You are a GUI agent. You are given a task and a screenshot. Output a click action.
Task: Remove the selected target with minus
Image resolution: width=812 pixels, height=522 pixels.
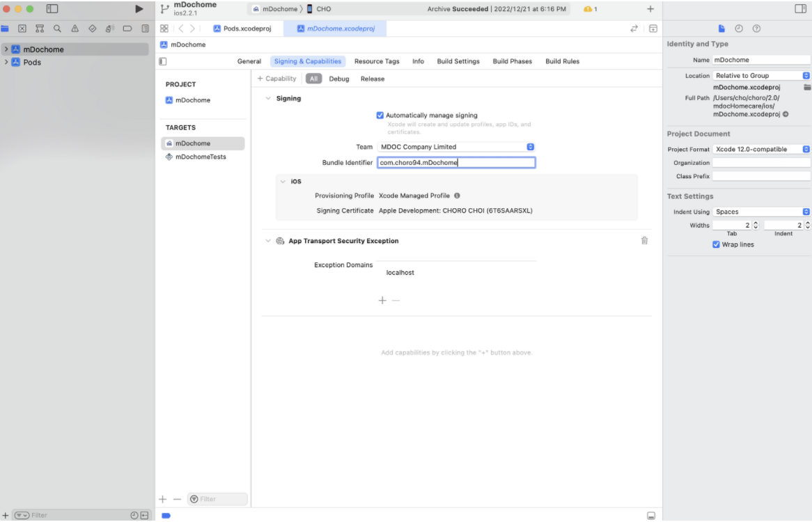[x=177, y=499]
